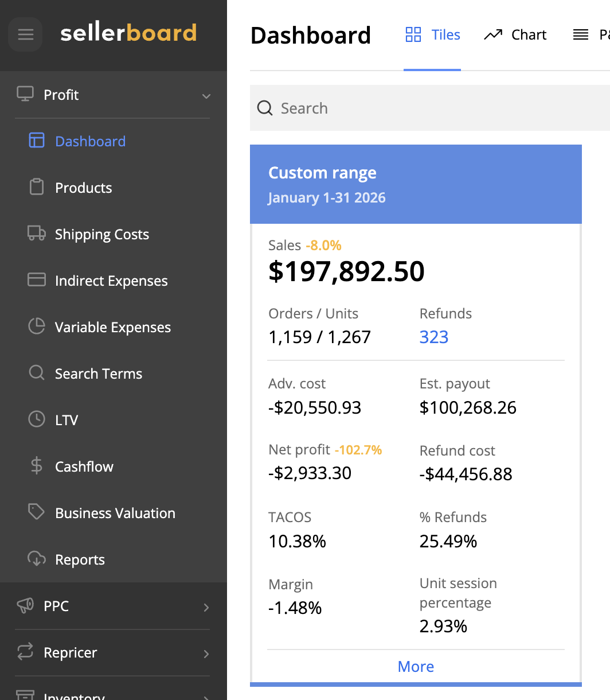
Task: Click the -102.7% net profit change
Action: [x=358, y=450]
